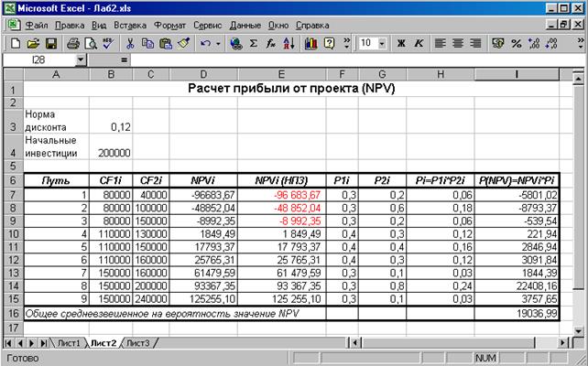This screenshot has width=588, height=366.
Task: Print the sheet with the printer icon
Action: [x=73, y=43]
